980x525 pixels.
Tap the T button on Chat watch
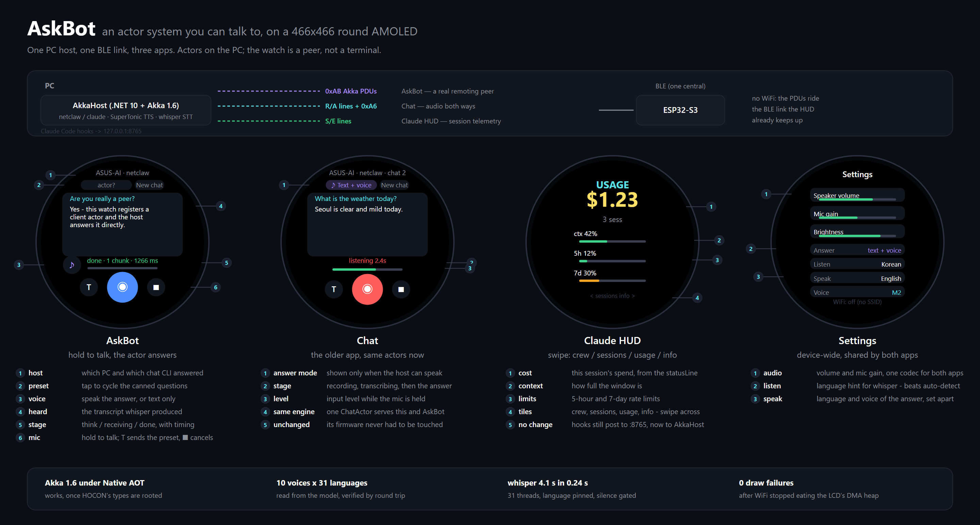(x=333, y=289)
